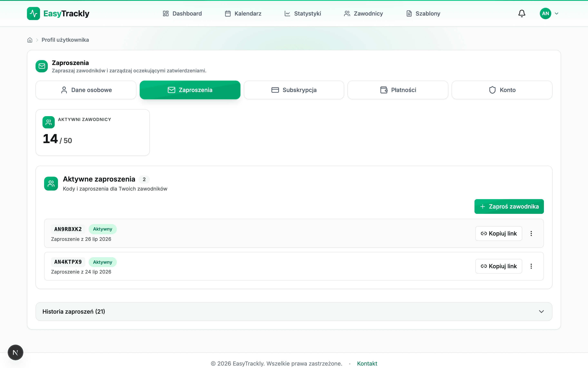
Task: Click Aktywny badge of AN9RBXK2
Action: [x=102, y=229]
